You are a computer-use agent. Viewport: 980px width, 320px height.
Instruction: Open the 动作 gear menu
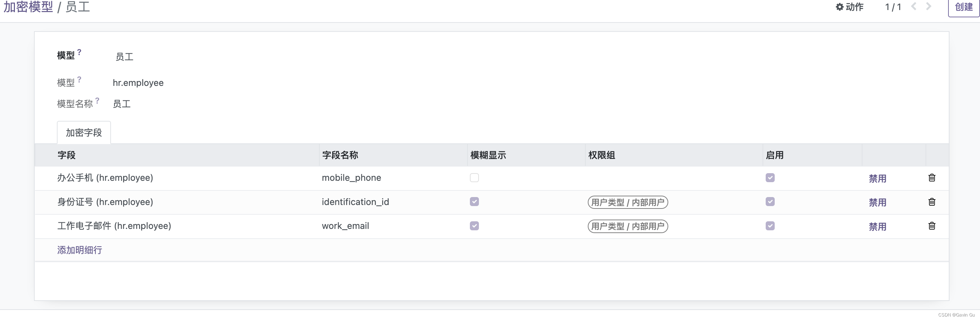(850, 7)
